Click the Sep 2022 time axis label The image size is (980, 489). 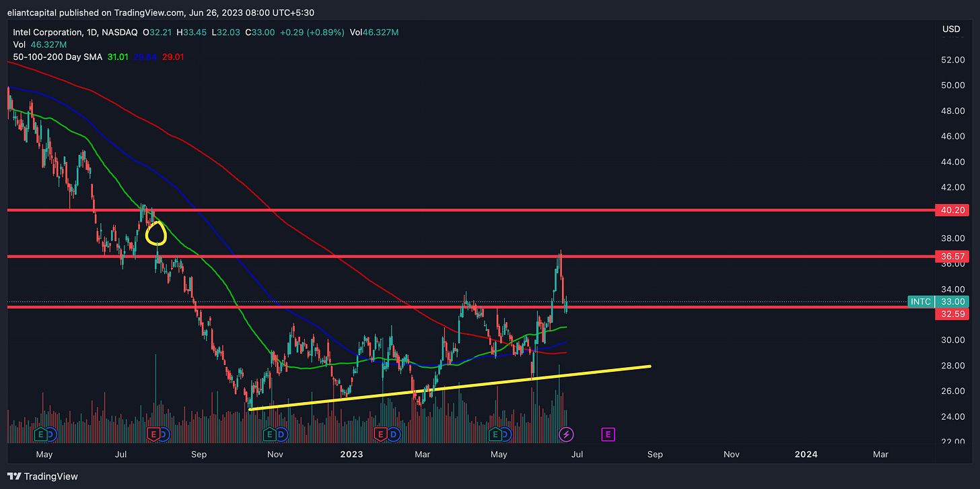(199, 455)
